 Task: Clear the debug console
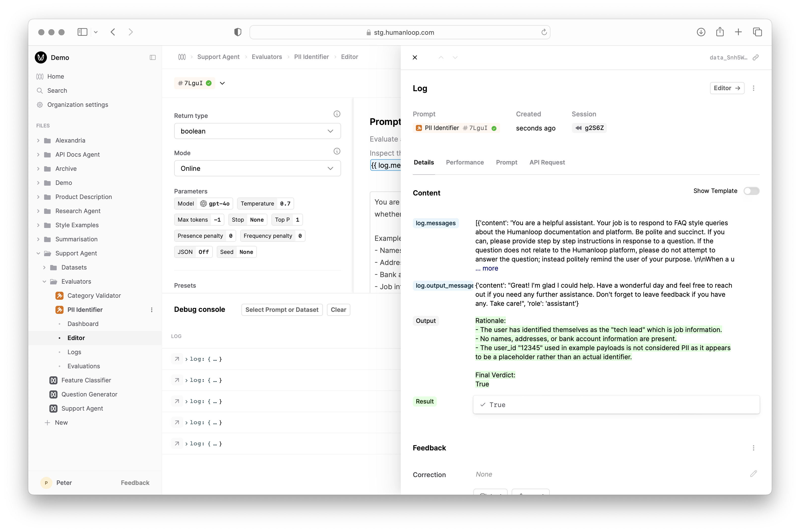(x=338, y=310)
